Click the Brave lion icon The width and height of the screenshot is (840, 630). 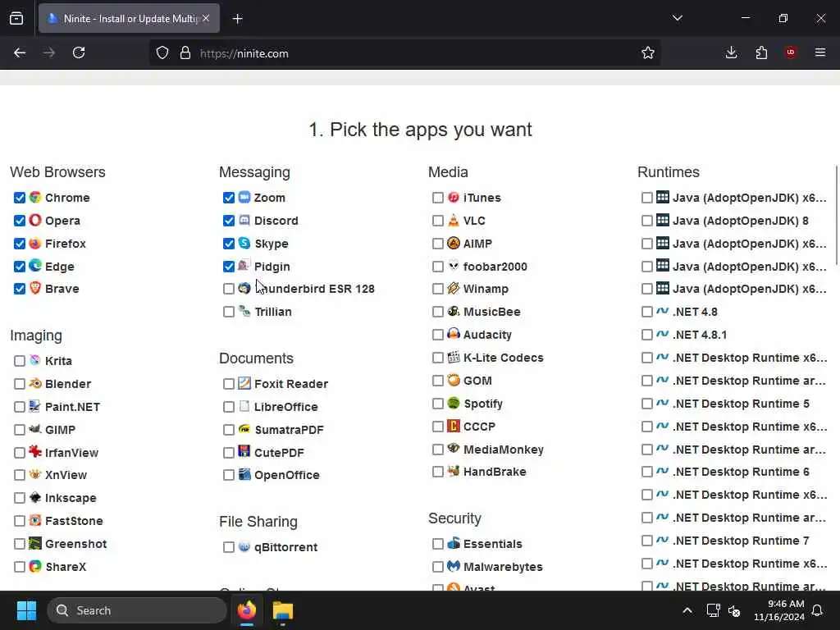point(35,288)
